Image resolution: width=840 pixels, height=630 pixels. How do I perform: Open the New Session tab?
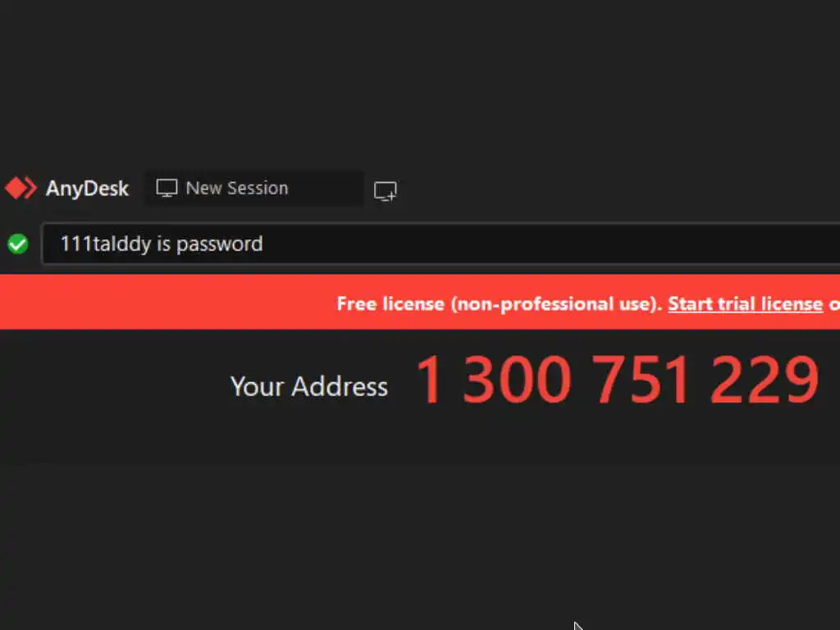point(254,189)
